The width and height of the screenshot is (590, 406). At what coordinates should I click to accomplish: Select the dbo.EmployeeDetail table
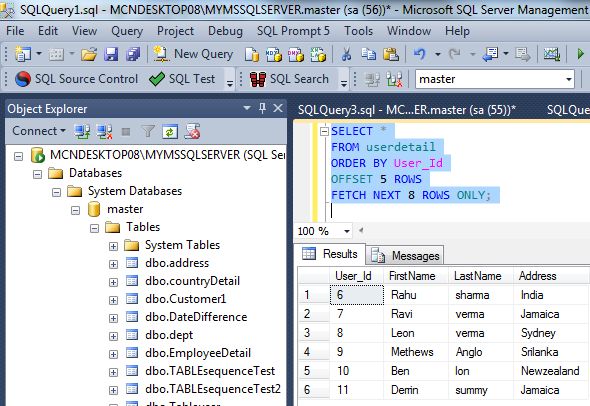click(198, 353)
